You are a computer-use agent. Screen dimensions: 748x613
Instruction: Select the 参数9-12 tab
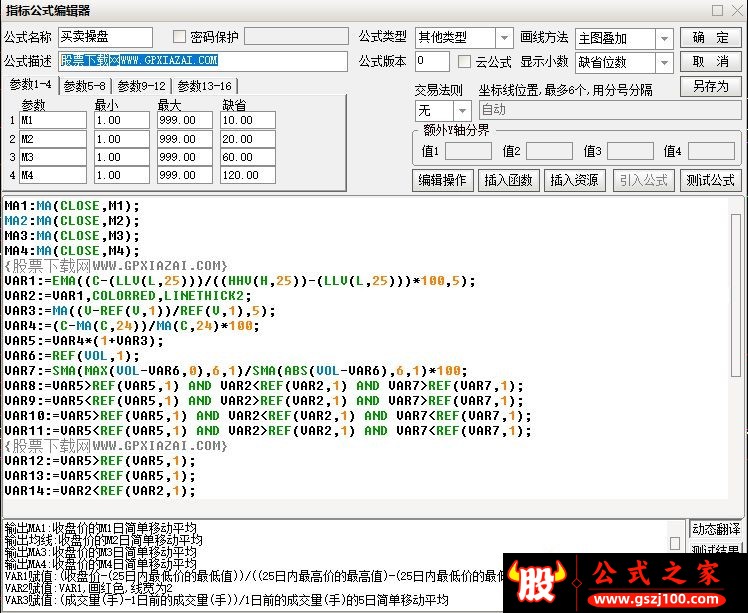[x=141, y=86]
